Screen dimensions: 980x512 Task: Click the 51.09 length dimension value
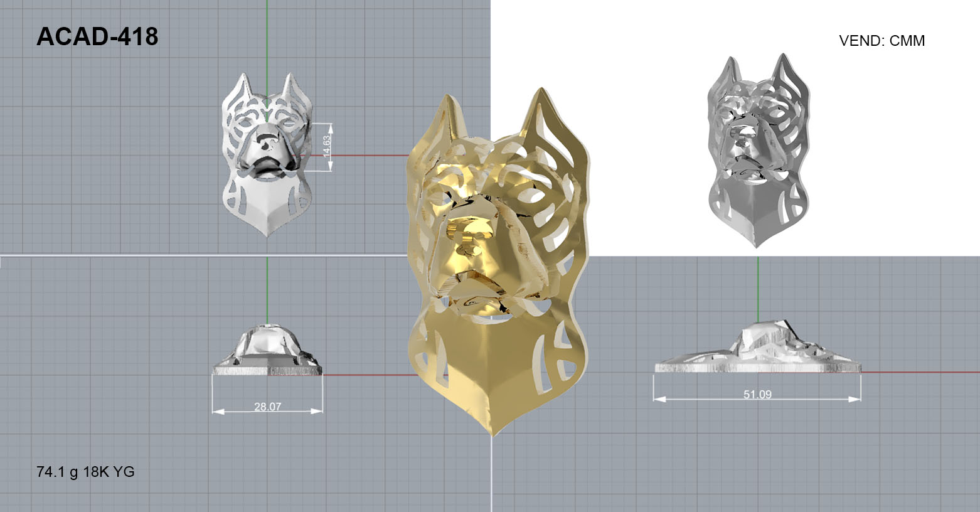(x=757, y=395)
